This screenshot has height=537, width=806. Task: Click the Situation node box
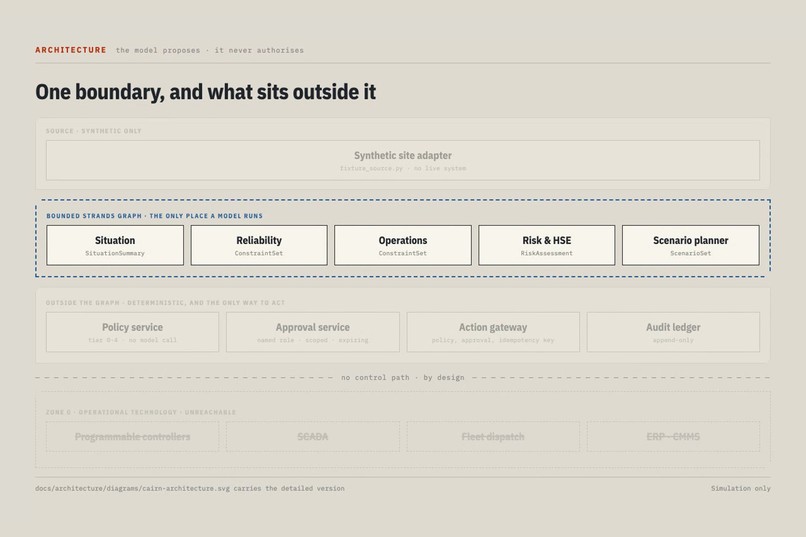[x=115, y=245]
